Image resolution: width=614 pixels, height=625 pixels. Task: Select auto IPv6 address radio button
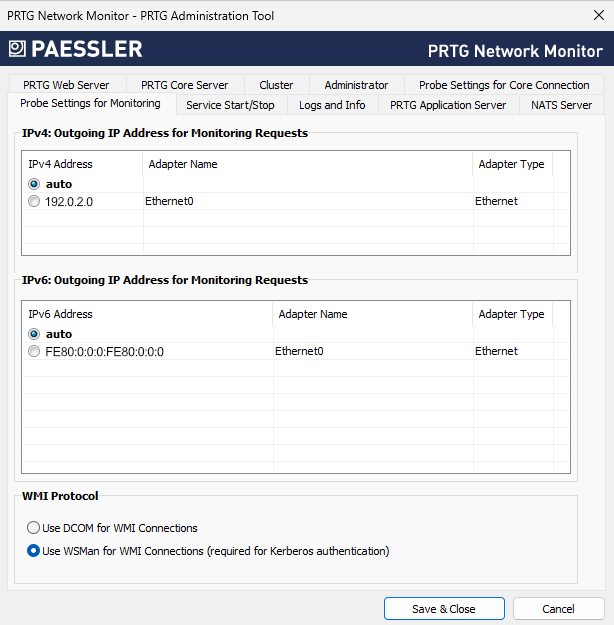point(34,334)
